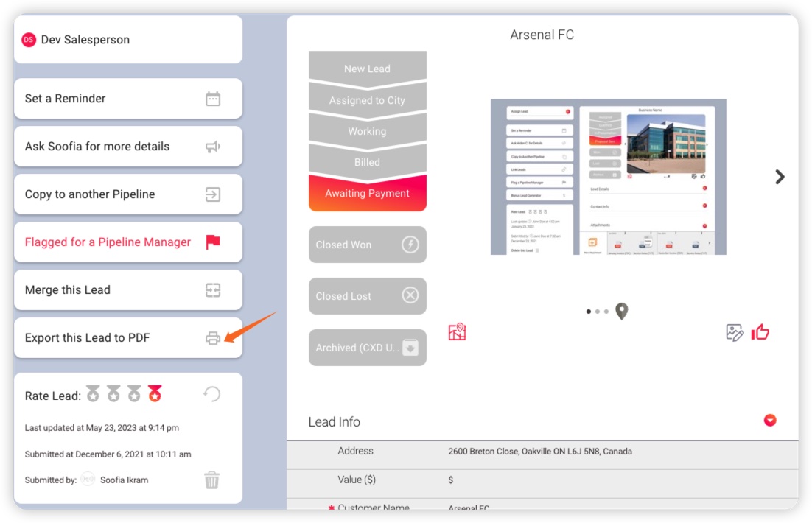812x523 pixels.
Task: Click Flagged for a Pipeline Manager label
Action: click(x=108, y=242)
